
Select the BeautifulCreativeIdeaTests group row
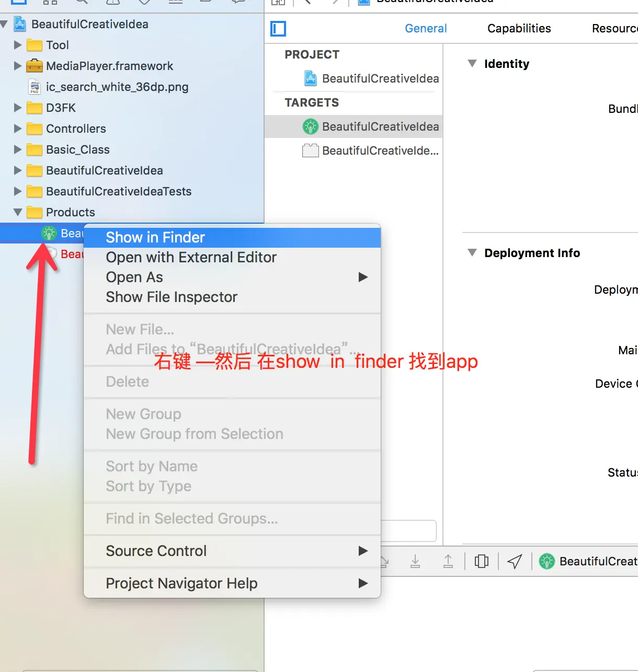click(x=132, y=191)
